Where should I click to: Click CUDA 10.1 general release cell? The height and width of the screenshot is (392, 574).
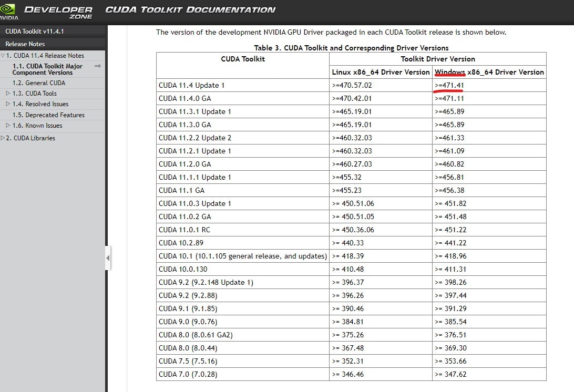tap(243, 256)
